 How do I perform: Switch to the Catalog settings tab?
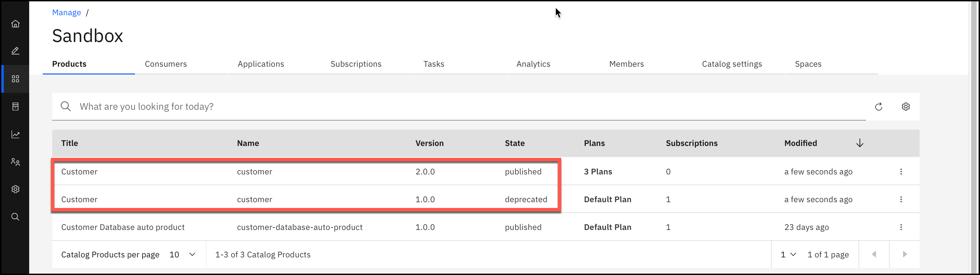(732, 64)
